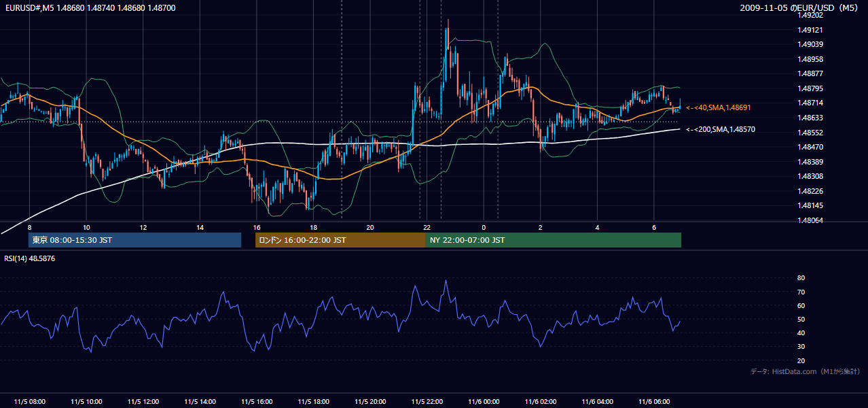The height and width of the screenshot is (408, 868).
Task: Click price axis value 1.48470
Action: tap(810, 147)
